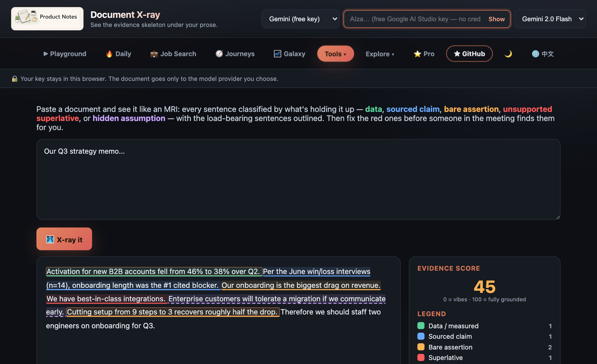Click the briefcase icon beside Job Search
The height and width of the screenshot is (364, 597).
(x=154, y=54)
